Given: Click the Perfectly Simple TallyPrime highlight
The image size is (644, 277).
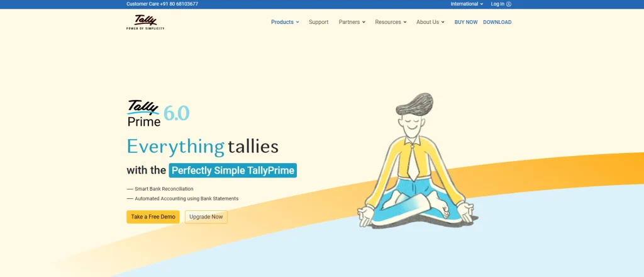Looking at the screenshot, I should click(x=233, y=171).
